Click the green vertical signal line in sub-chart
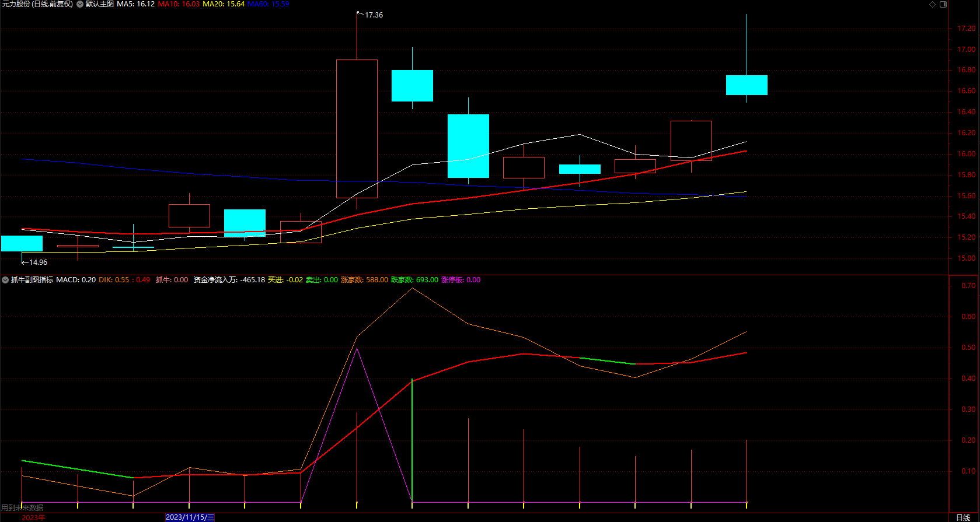This screenshot has height=522, width=980. [x=412, y=440]
